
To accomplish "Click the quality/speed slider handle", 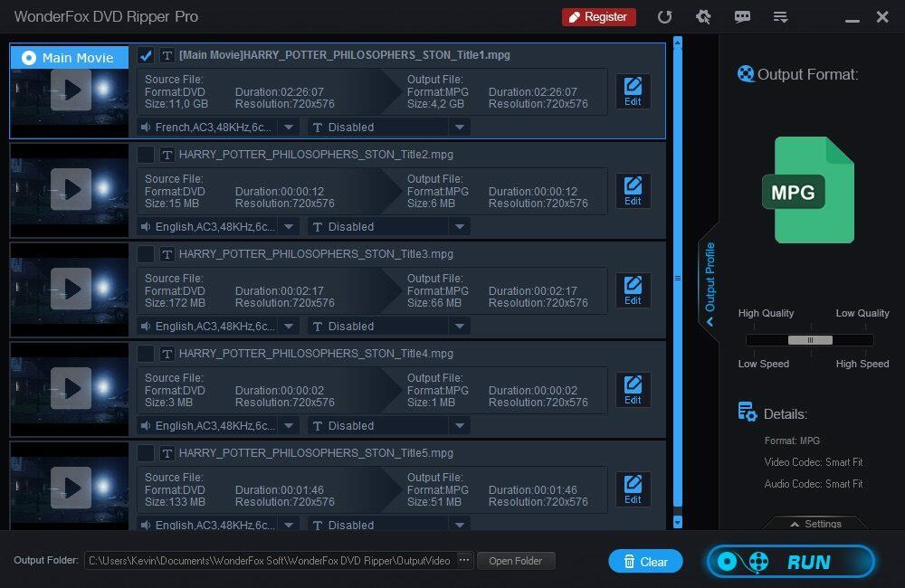I will pos(810,340).
